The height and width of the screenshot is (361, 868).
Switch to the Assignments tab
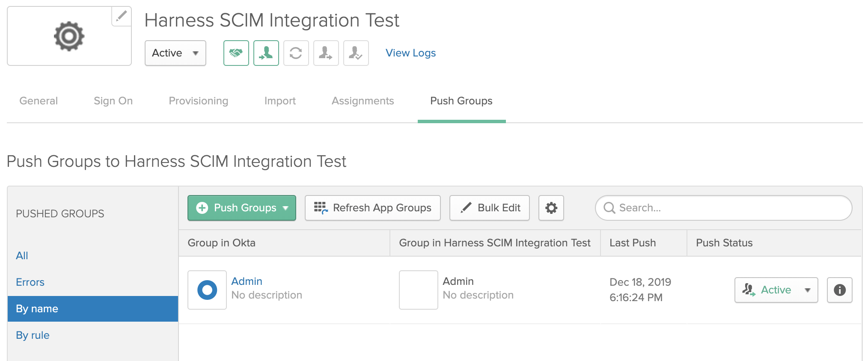tap(363, 101)
